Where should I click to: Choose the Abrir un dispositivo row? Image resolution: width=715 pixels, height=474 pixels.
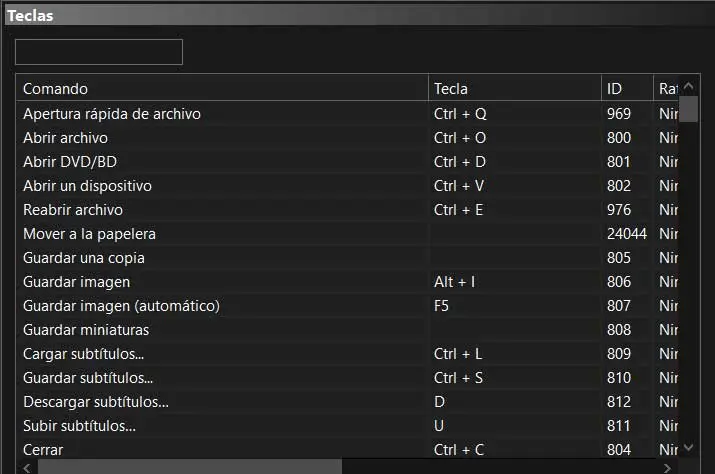[x=87, y=186]
